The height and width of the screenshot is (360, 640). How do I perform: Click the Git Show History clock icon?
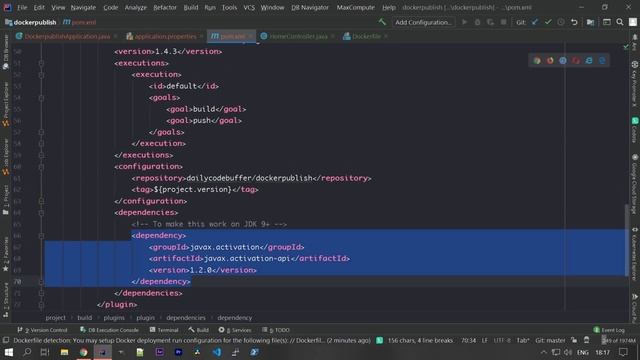tap(561, 22)
